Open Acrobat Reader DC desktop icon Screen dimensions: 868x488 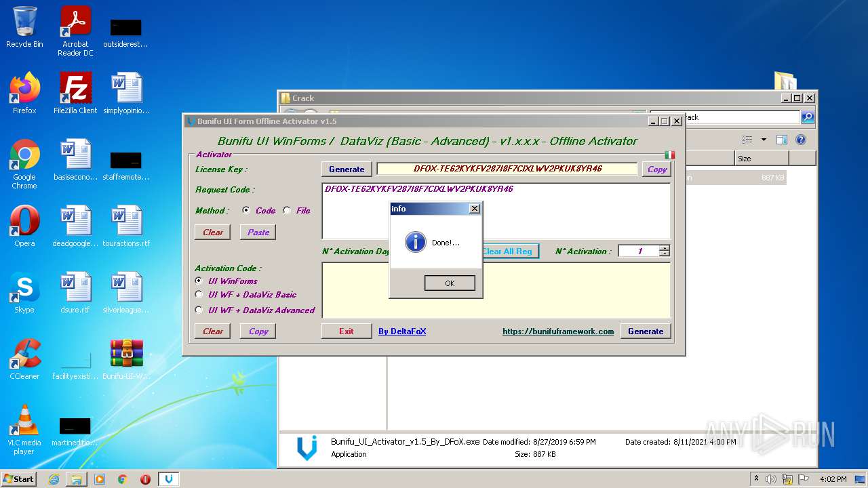pyautogui.click(x=75, y=31)
